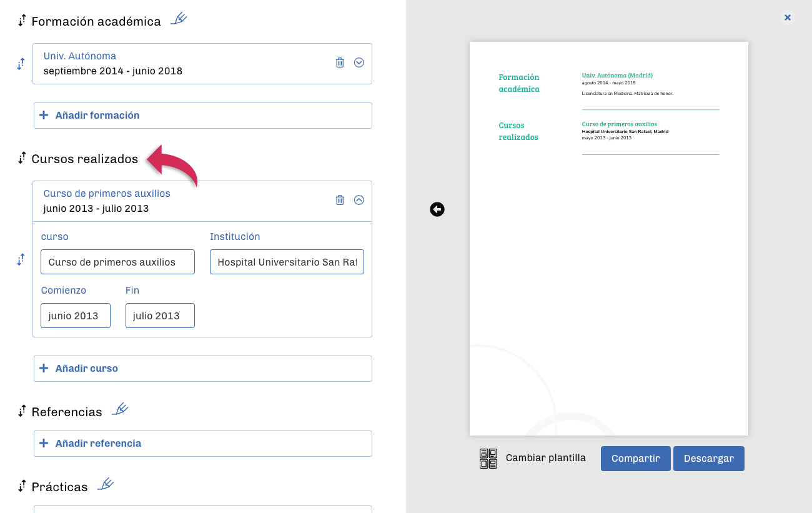Screen dimensions: 812x513
Task: Open the Fin date field julio 2013
Action: point(160,316)
